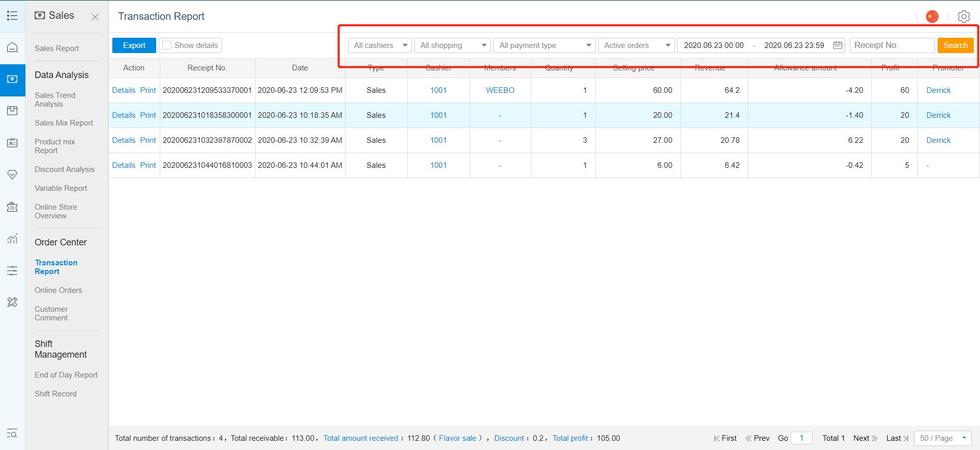Open Details for receipt 20200623120953370001
This screenshot has width=980, height=450.
click(124, 90)
